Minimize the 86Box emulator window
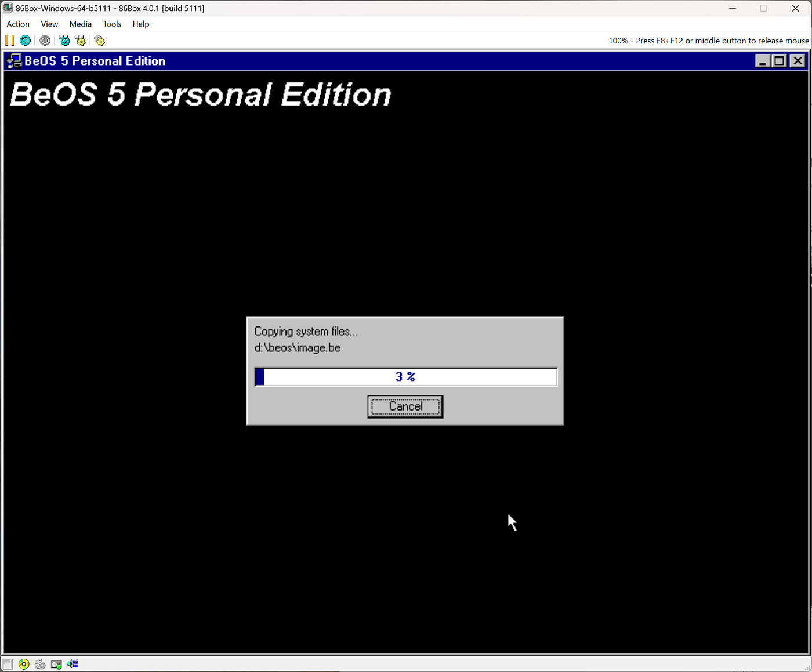 pyautogui.click(x=733, y=8)
